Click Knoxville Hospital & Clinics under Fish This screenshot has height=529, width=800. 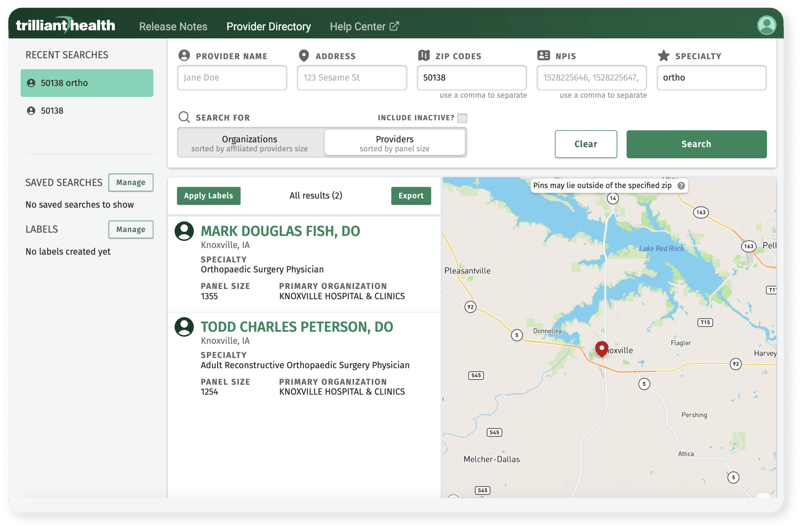pyautogui.click(x=342, y=296)
